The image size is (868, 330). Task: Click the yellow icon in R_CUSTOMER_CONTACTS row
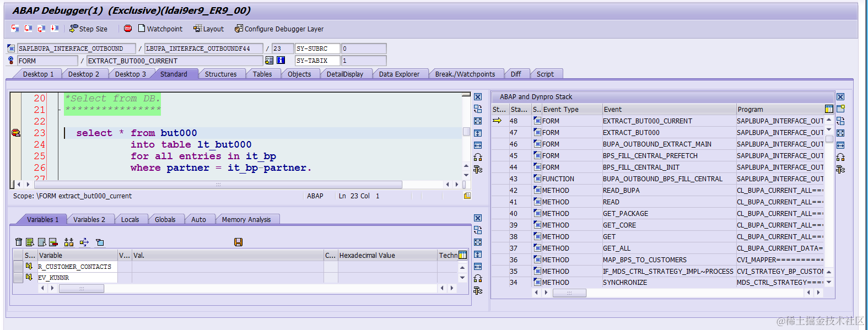(x=29, y=266)
